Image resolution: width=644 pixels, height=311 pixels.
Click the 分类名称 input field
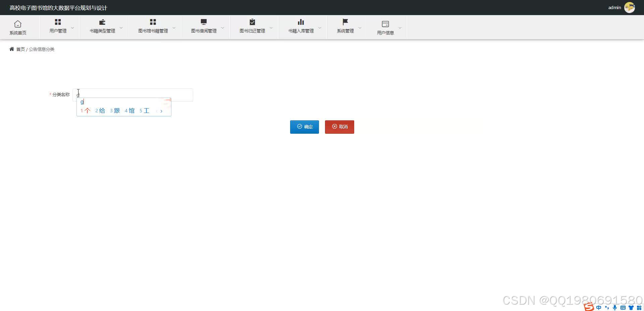(x=133, y=95)
